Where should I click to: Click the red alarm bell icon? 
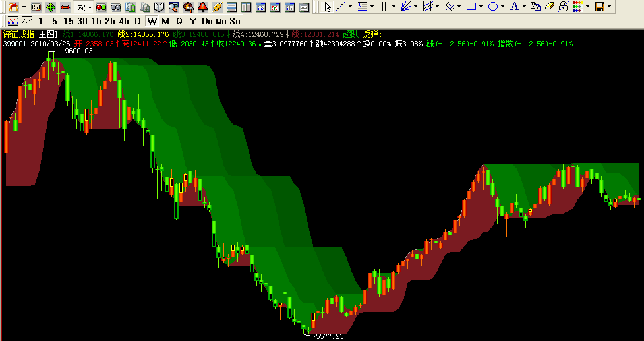[x=202, y=7]
